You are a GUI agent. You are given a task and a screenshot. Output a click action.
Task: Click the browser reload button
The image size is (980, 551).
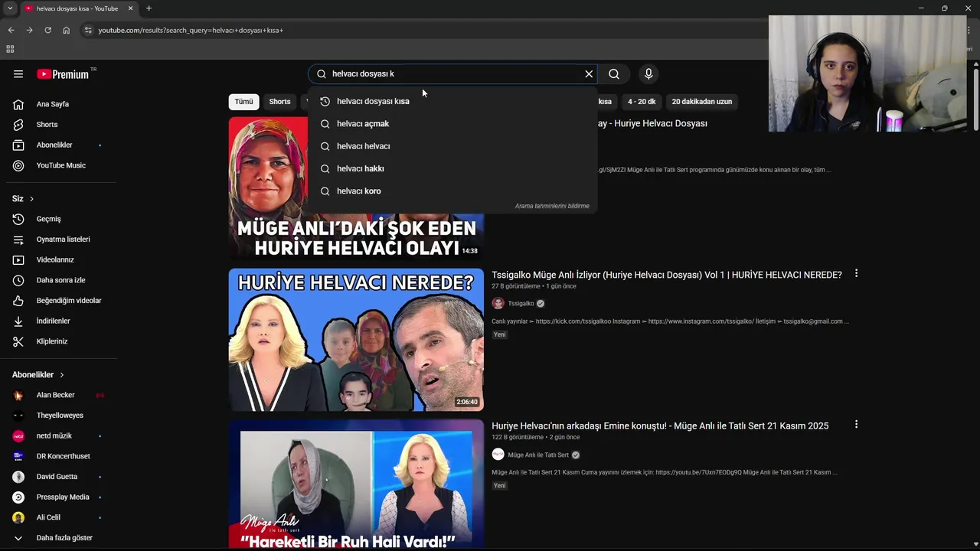point(47,30)
